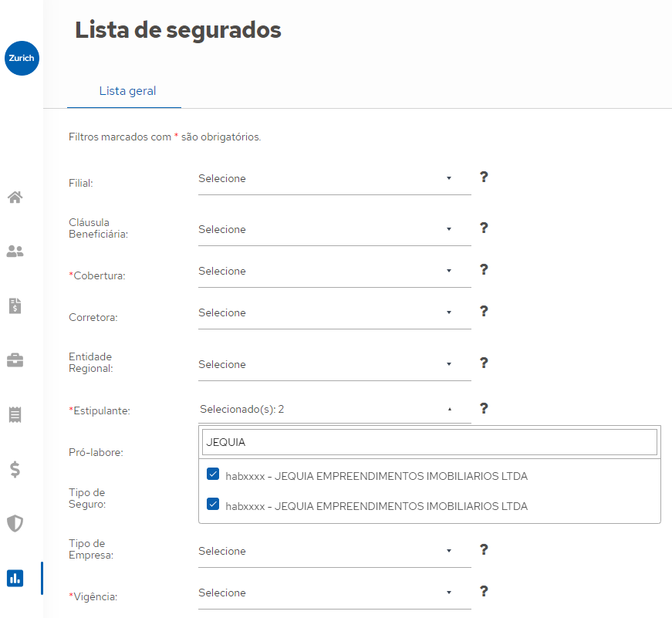Show help for Entidade Regional filter

pos(484,363)
